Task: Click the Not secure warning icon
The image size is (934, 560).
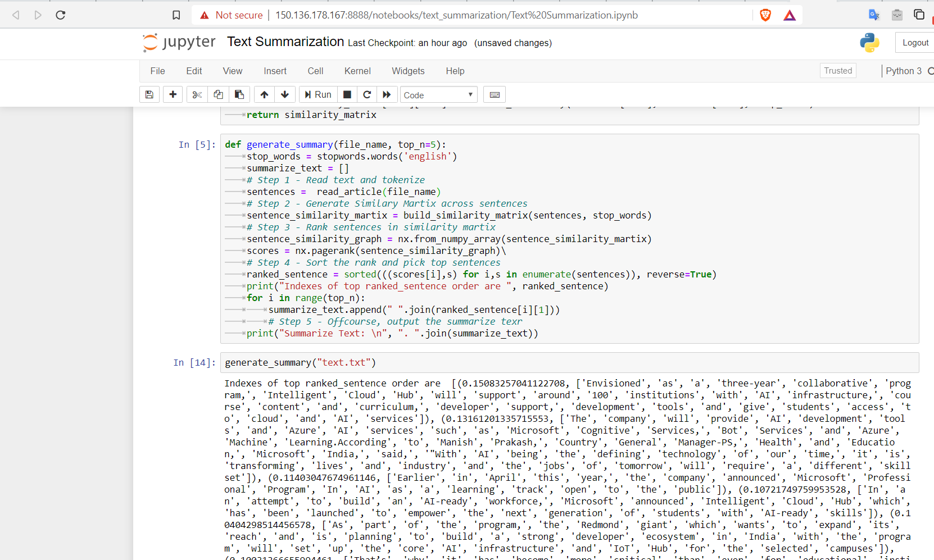Action: coord(205,15)
